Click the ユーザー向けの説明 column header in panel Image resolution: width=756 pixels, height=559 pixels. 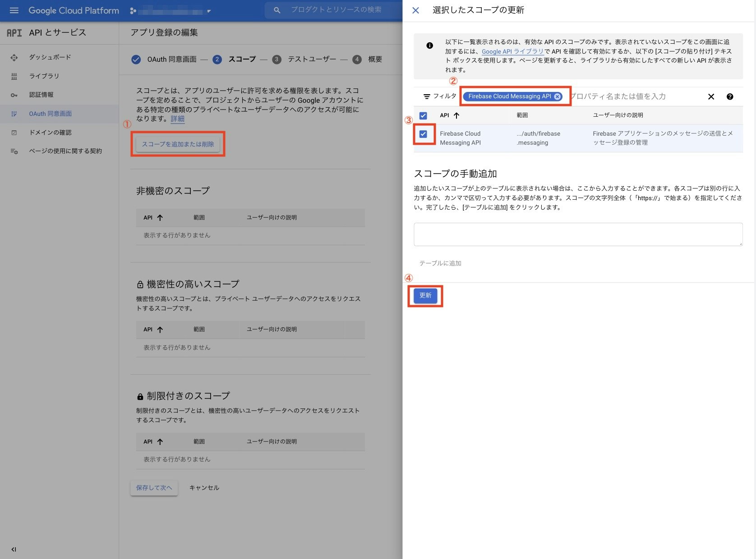[618, 115]
